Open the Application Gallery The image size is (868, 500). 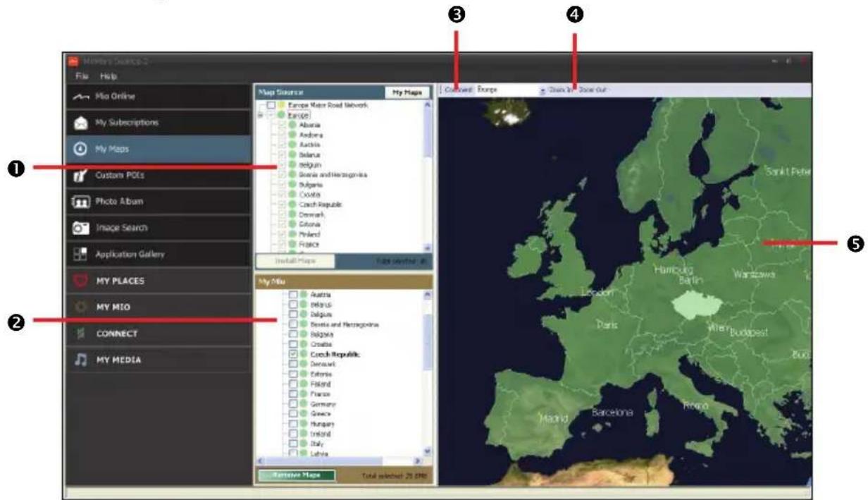159,254
